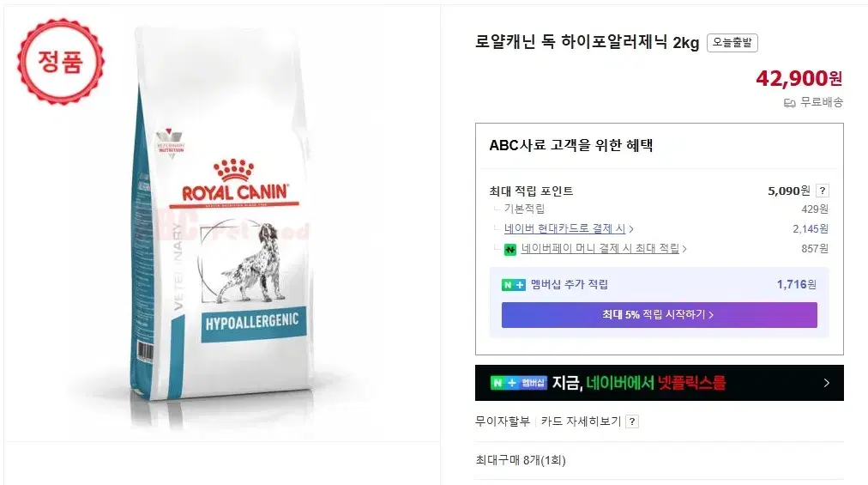Image resolution: width=868 pixels, height=485 pixels.
Task: Click the N+ membership badge icon
Action: point(513,285)
